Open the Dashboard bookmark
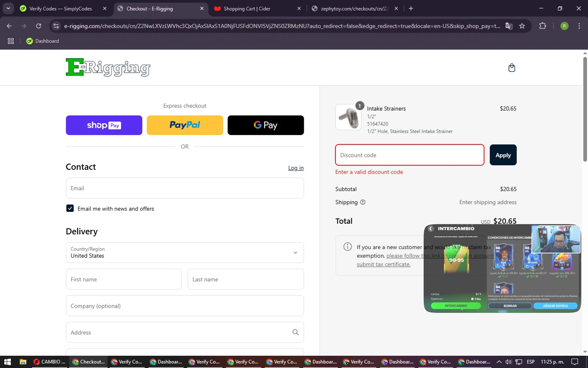This screenshot has width=588, height=368. (x=43, y=41)
